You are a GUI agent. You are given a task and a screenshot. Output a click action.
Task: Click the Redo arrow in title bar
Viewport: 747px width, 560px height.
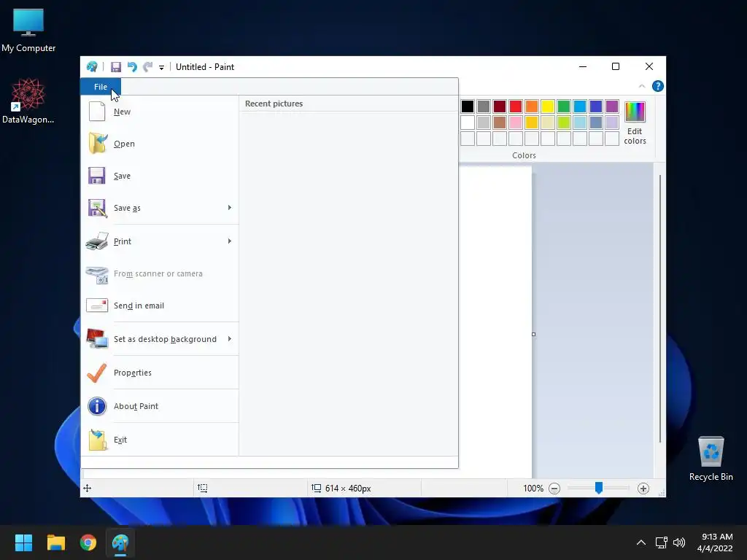point(148,67)
